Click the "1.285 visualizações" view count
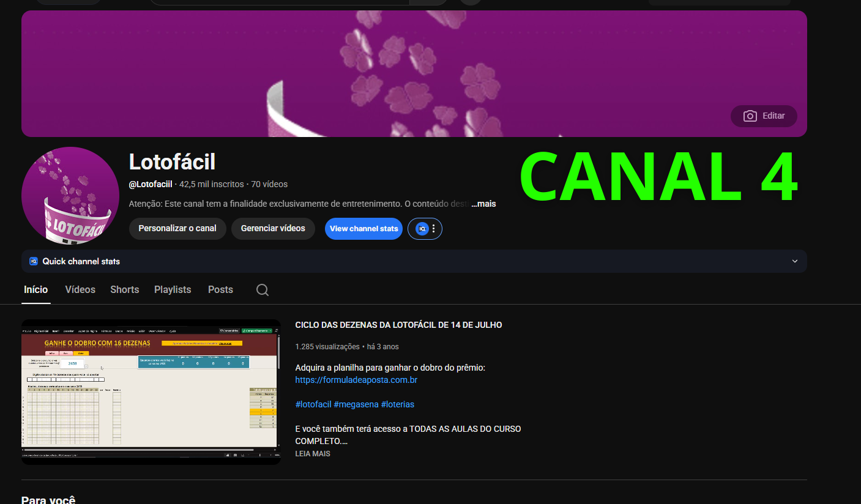The height and width of the screenshot is (504, 861). [327, 347]
